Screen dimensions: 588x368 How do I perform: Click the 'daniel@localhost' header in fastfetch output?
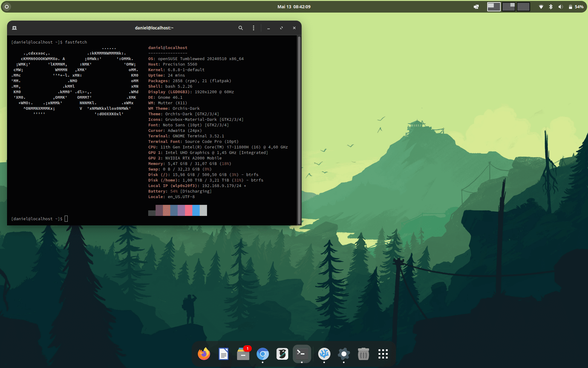tap(168, 48)
